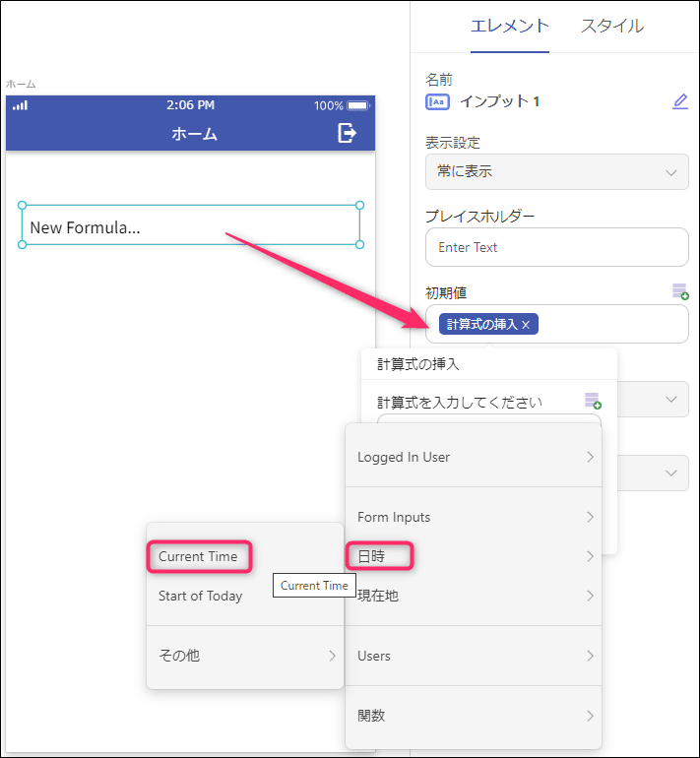Open the その他 submenu

tap(245, 656)
